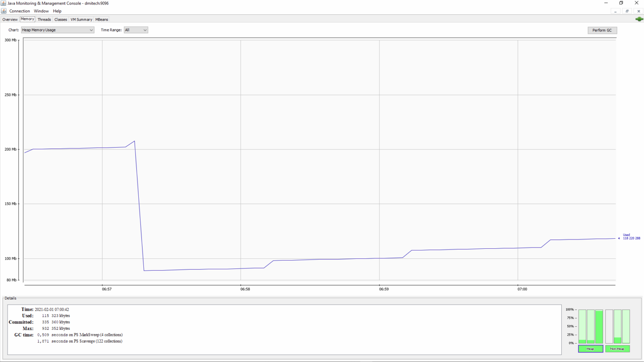Open the Window menu
This screenshot has width=644, height=362.
pyautogui.click(x=41, y=11)
